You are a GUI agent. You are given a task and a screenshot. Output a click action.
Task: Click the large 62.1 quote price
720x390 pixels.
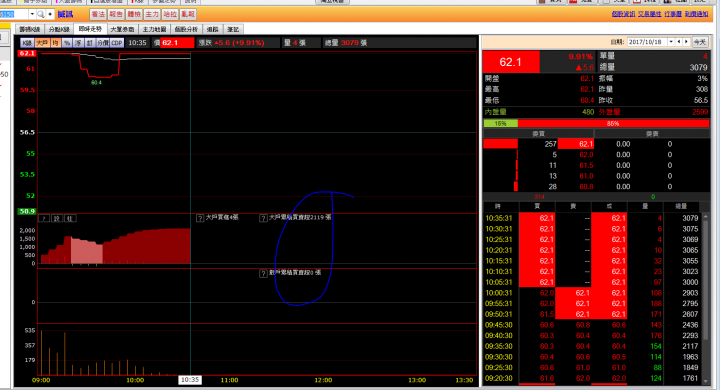pyautogui.click(x=511, y=62)
